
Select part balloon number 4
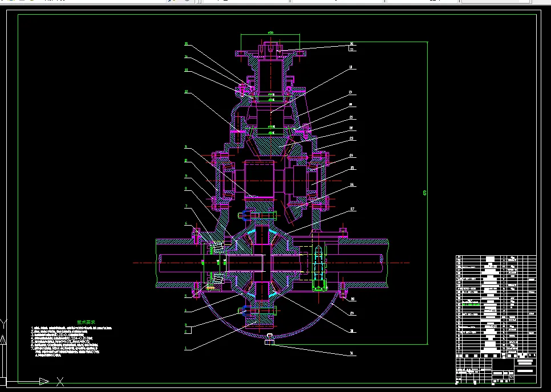[x=186, y=310]
